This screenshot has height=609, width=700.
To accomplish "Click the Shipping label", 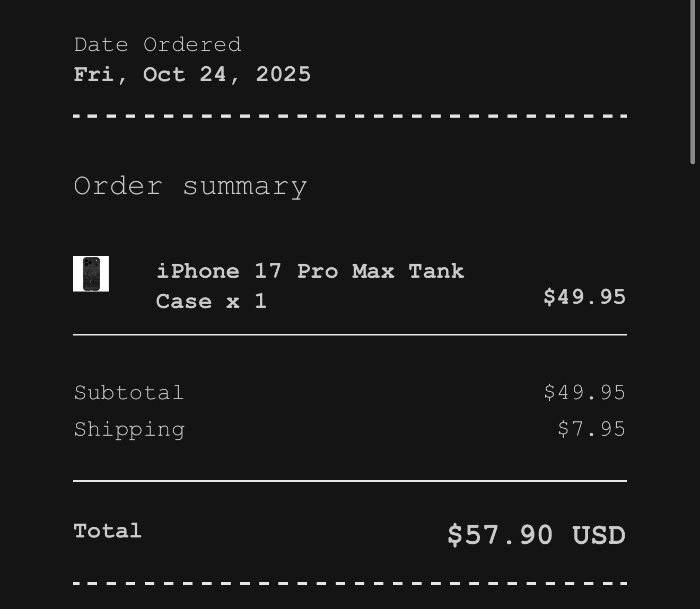I will pyautogui.click(x=129, y=430).
